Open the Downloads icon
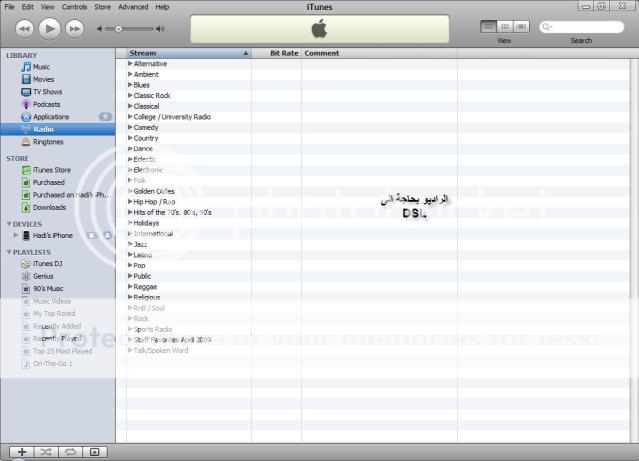Viewport: 639px width, 461px height. tap(26, 207)
